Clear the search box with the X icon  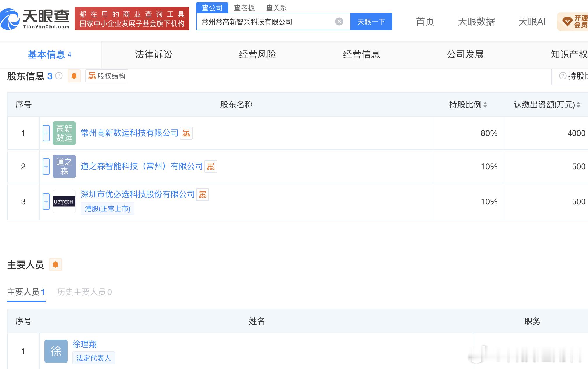[x=339, y=22]
